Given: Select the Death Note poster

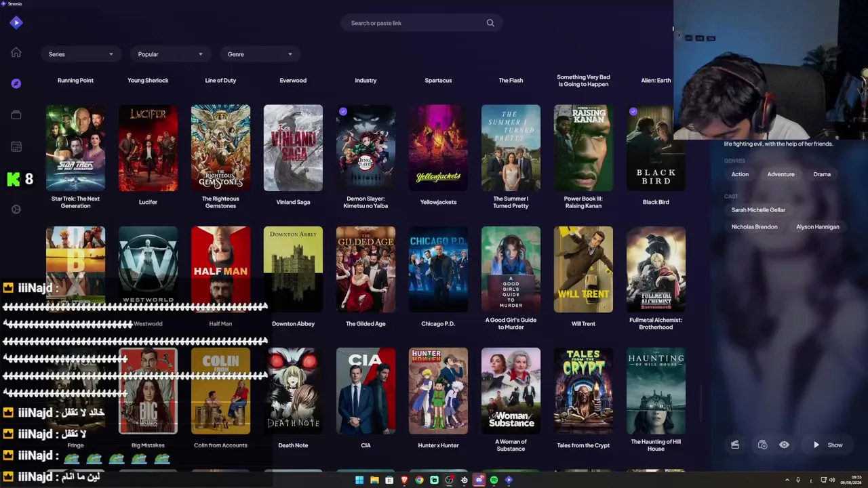Looking at the screenshot, I should tap(293, 391).
